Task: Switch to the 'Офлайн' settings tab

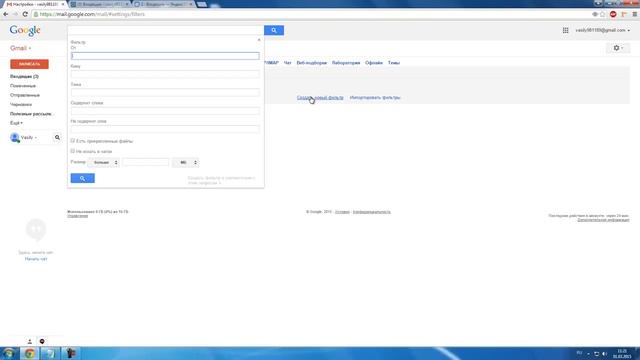Action: click(x=374, y=63)
